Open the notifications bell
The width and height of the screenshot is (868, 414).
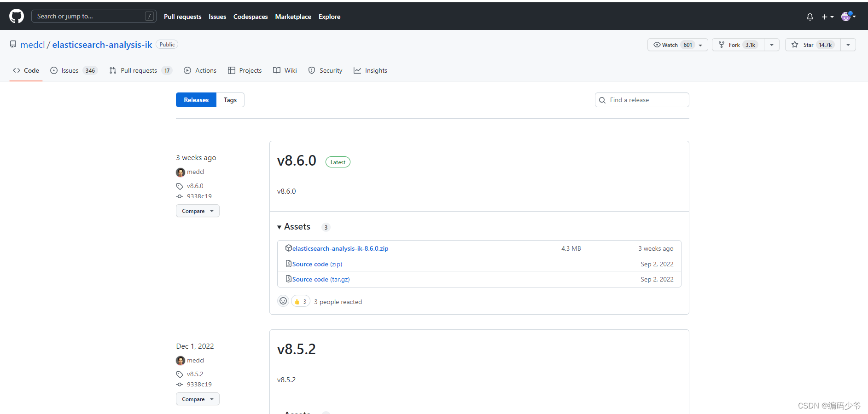810,17
